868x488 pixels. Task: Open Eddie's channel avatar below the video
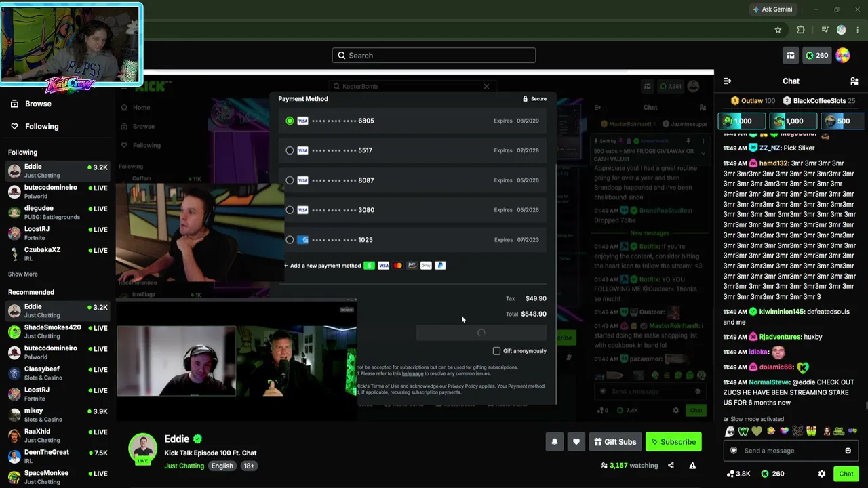point(143,448)
